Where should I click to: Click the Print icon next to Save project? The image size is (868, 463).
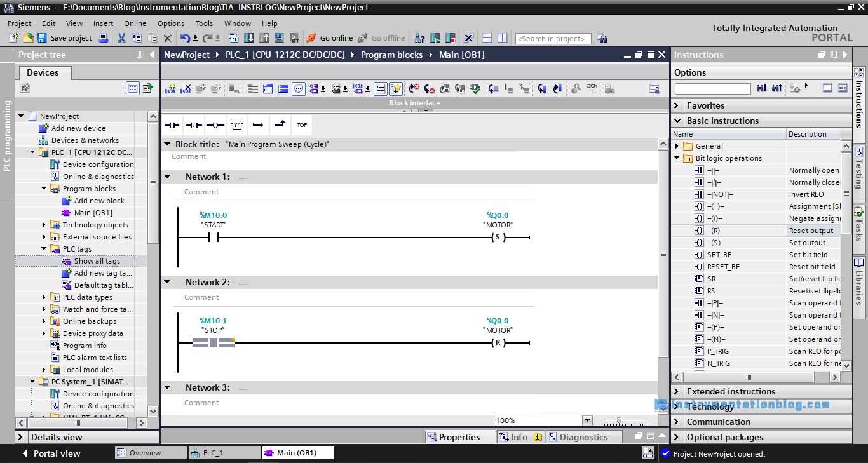[104, 38]
